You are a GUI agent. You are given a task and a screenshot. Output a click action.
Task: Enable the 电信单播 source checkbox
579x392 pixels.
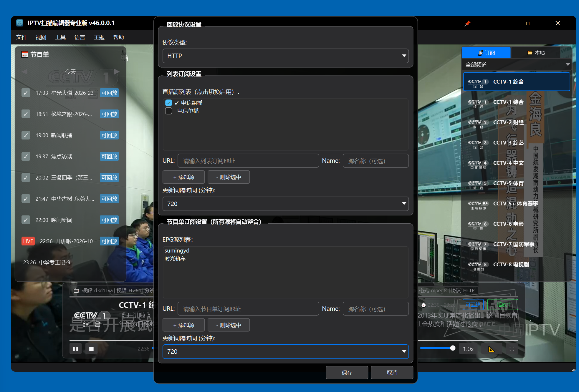[168, 111]
